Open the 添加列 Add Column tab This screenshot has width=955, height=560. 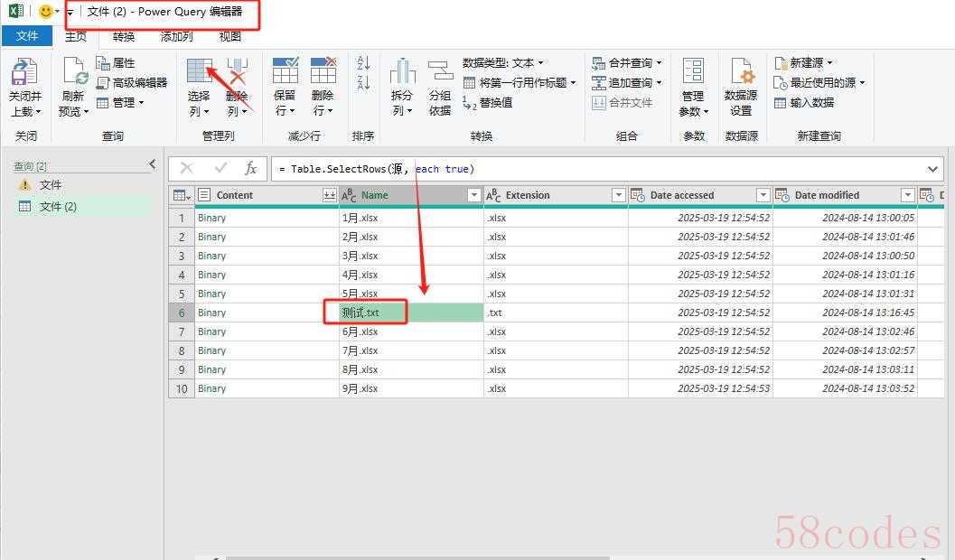click(x=176, y=36)
